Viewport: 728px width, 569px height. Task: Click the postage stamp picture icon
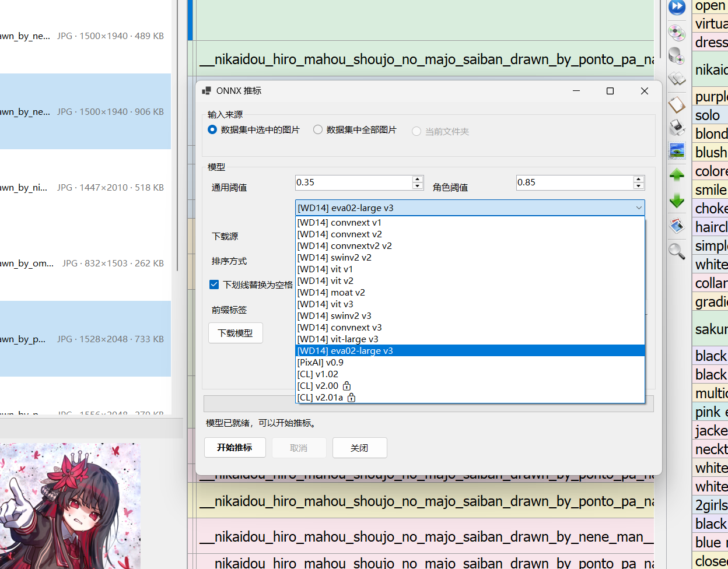tap(677, 150)
